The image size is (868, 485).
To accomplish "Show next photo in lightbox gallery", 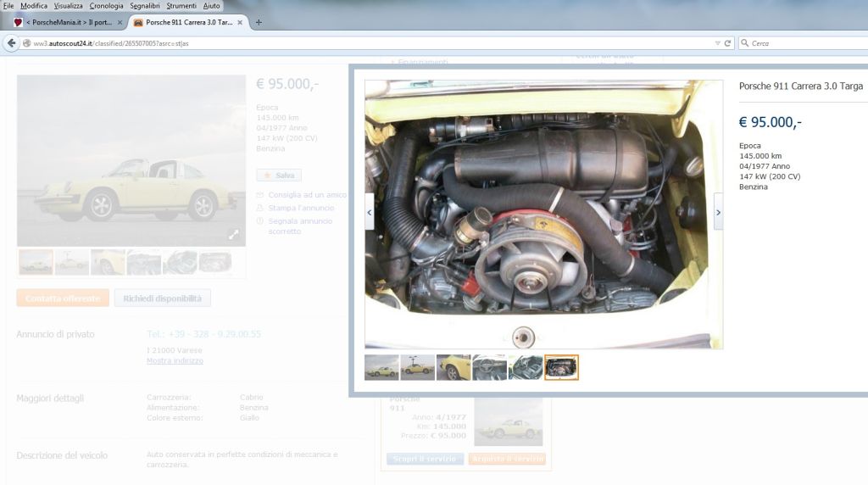I will click(718, 212).
